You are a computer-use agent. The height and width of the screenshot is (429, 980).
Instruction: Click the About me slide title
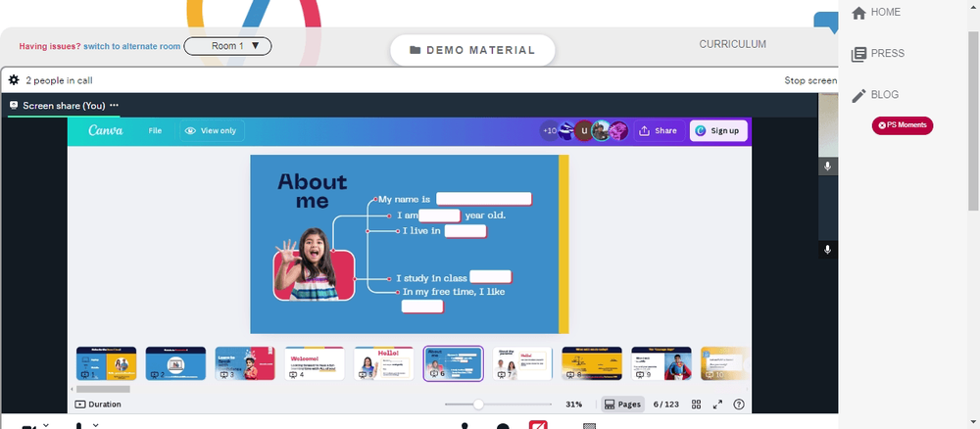pyautogui.click(x=312, y=191)
